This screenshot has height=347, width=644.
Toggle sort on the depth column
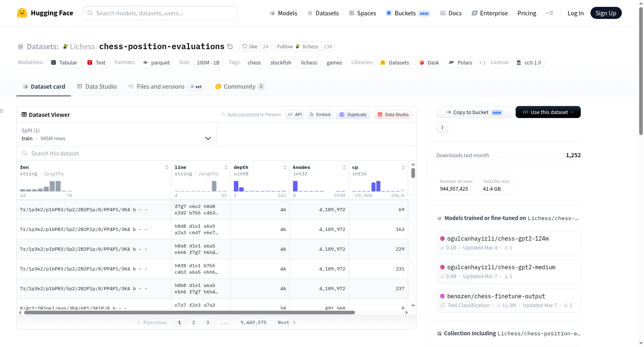click(285, 167)
